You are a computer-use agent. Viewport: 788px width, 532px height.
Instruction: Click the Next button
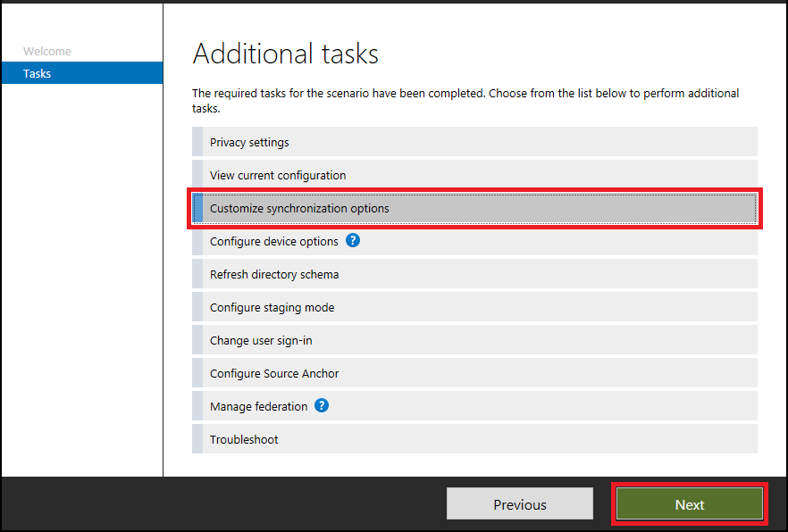tap(689, 503)
